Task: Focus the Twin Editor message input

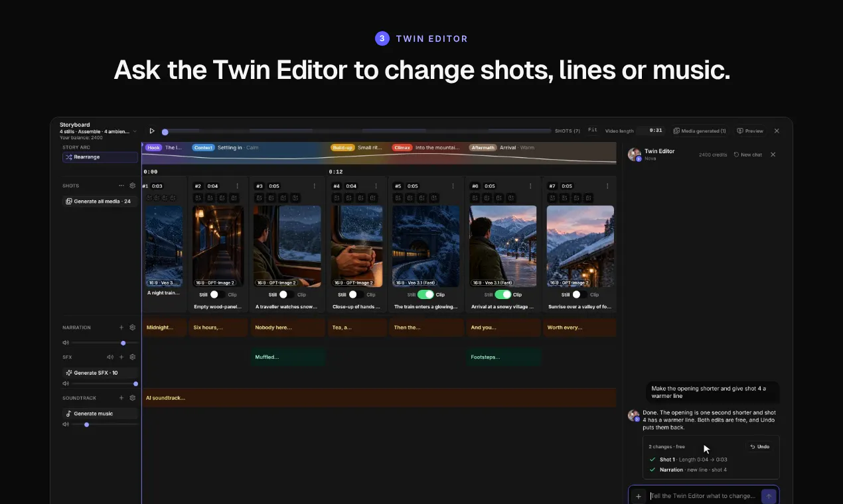Action: [704, 496]
